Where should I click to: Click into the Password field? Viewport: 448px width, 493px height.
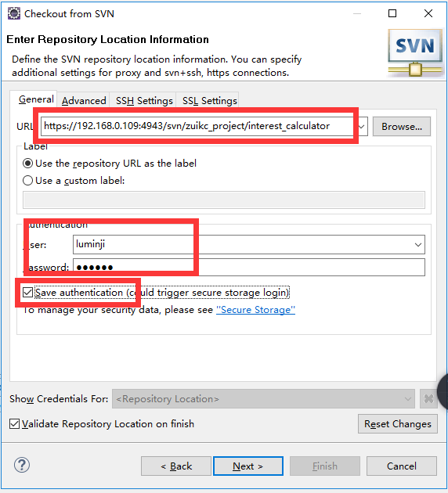point(249,268)
